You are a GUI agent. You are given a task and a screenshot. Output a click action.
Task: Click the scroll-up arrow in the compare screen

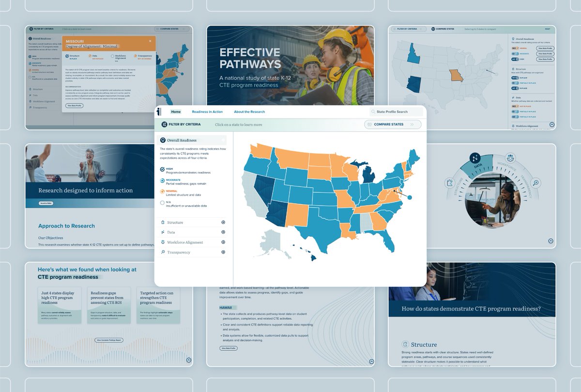point(552,124)
